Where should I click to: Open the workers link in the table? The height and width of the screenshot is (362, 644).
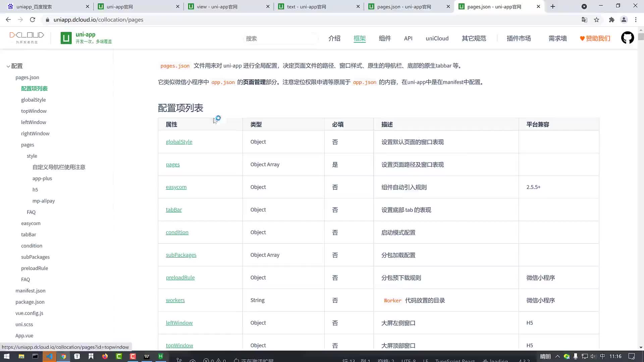pyautogui.click(x=175, y=300)
